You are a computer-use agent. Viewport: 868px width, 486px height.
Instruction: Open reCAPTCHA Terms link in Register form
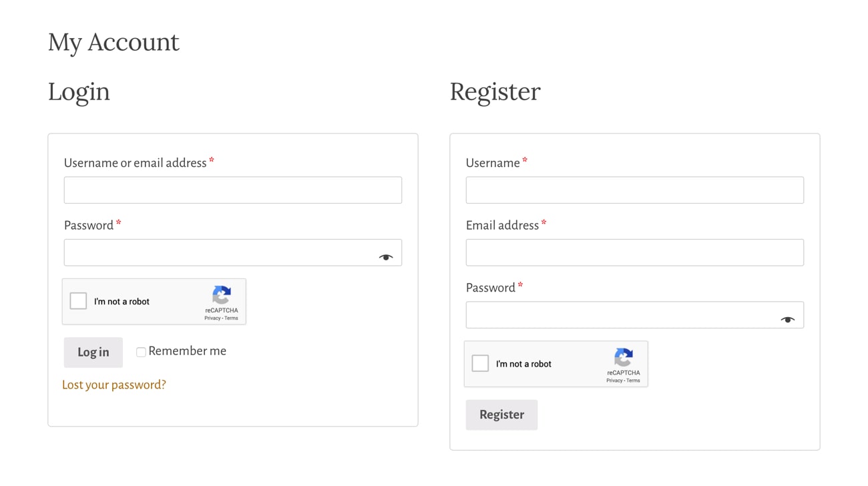[634, 381]
